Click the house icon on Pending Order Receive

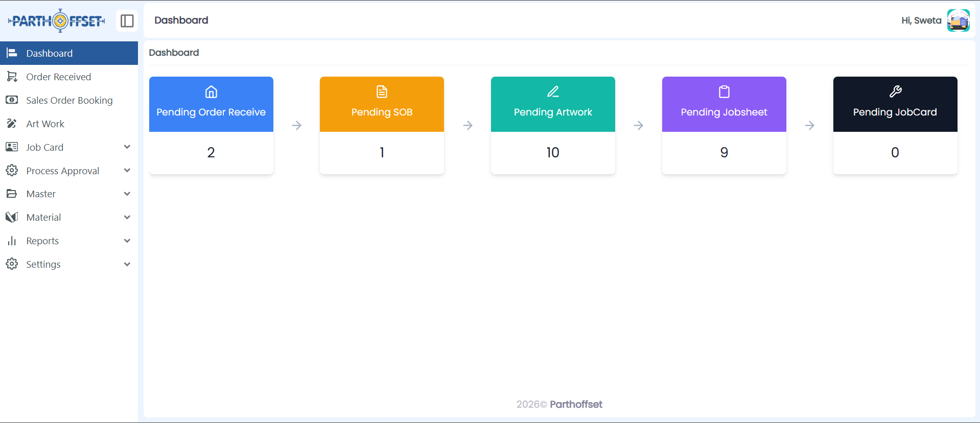pyautogui.click(x=211, y=92)
